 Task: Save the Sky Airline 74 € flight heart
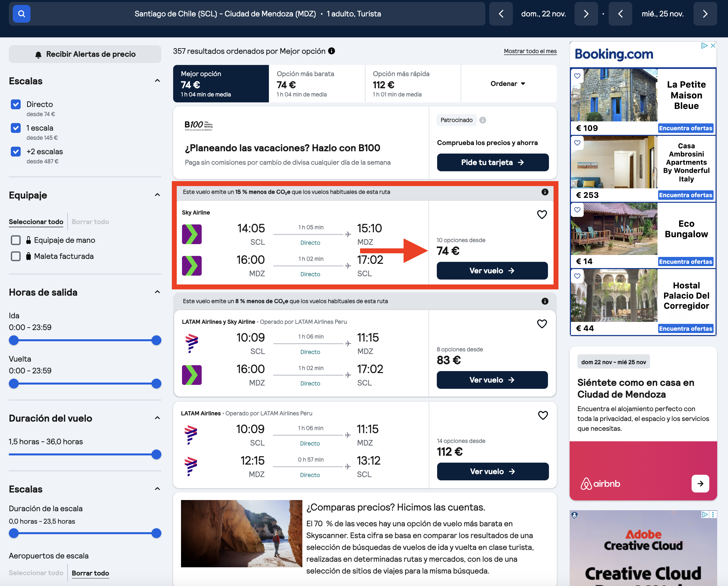[542, 215]
